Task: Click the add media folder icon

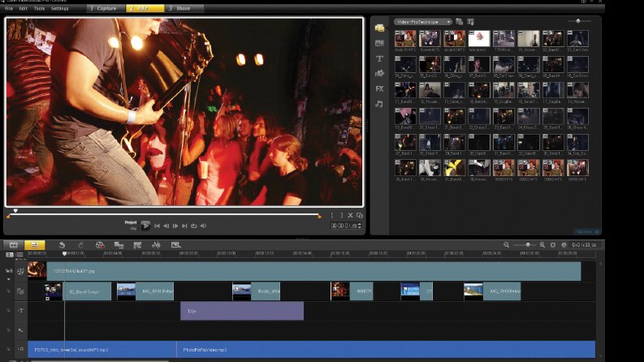Action: [459, 22]
